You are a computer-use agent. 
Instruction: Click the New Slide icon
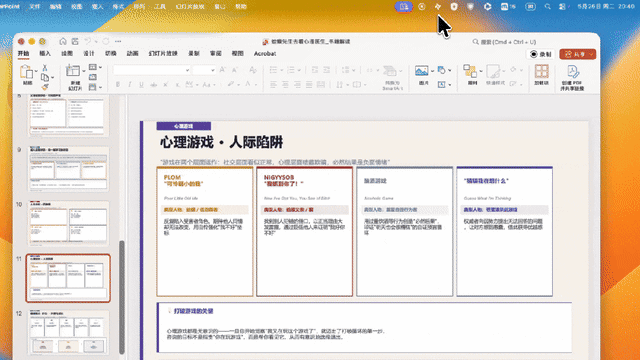point(73,71)
